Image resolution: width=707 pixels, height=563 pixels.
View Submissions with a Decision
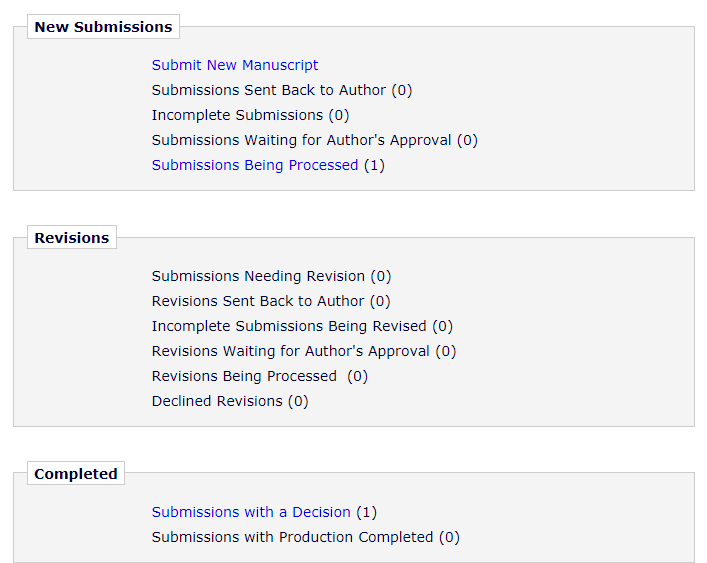(x=251, y=512)
